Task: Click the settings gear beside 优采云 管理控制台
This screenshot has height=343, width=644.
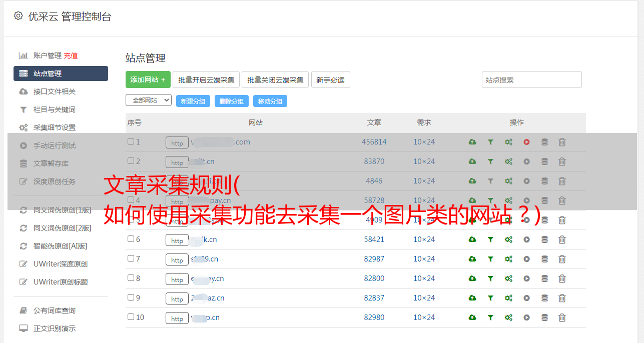Action: (19, 16)
